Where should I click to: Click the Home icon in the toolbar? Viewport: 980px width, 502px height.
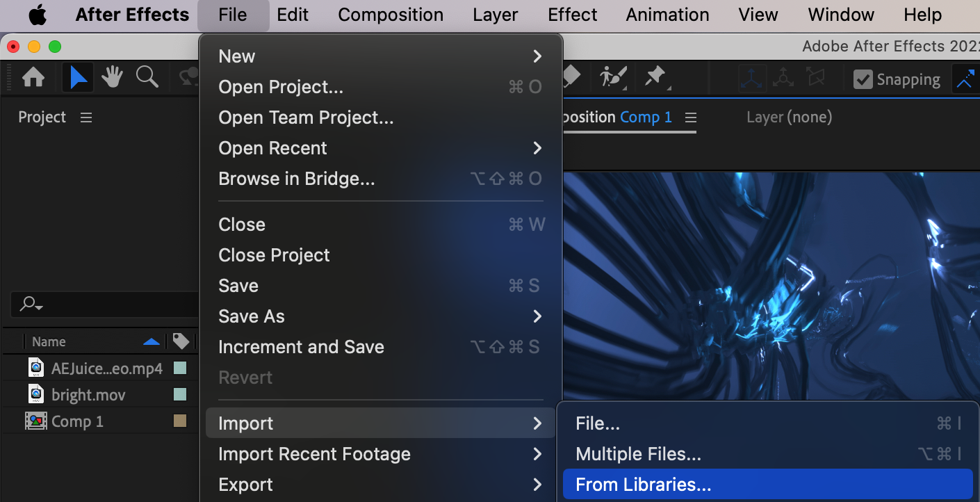[x=33, y=77]
